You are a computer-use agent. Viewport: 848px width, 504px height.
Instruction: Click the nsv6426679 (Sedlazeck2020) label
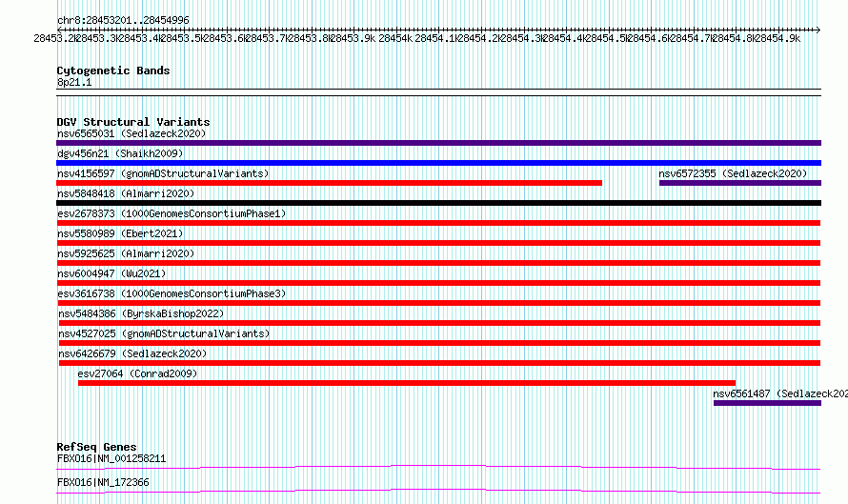click(132, 353)
